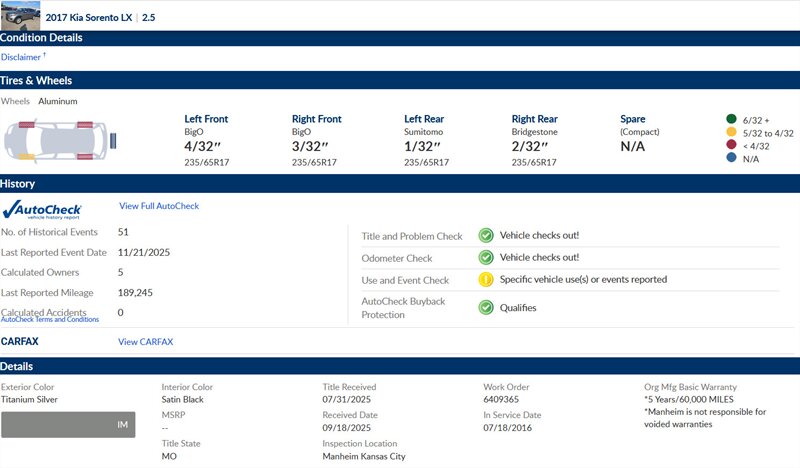Open the Disclaimer link
The width and height of the screenshot is (800, 468).
tap(21, 57)
